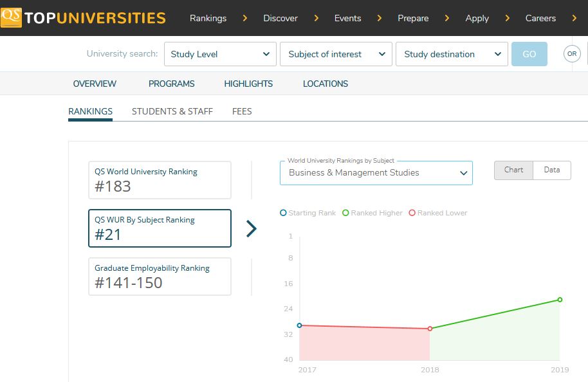
Task: Click the University search label
Action: tap(122, 53)
